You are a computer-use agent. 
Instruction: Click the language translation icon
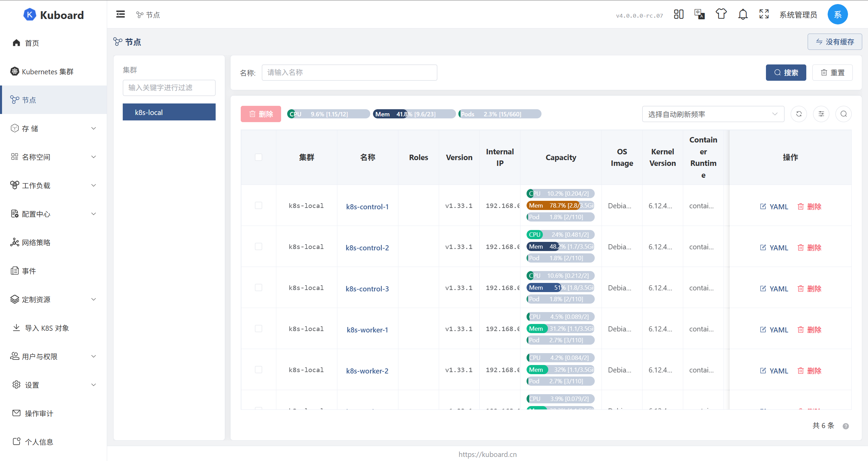pyautogui.click(x=699, y=14)
